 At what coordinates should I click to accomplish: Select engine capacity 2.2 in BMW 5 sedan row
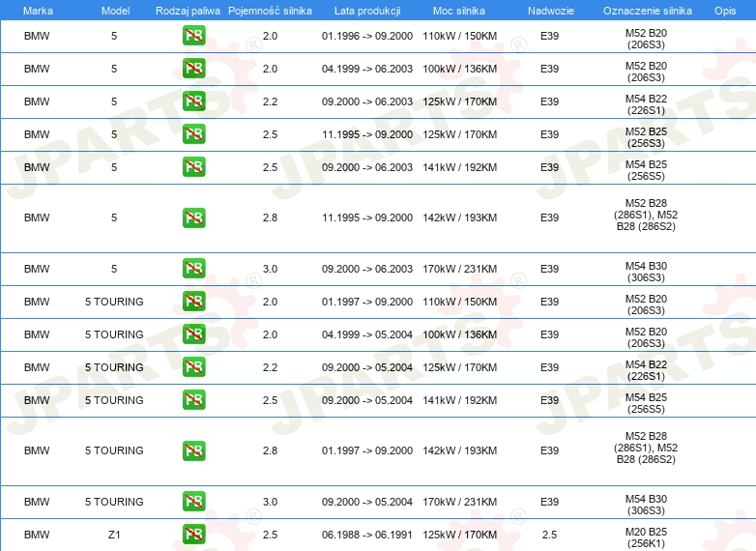point(270,101)
